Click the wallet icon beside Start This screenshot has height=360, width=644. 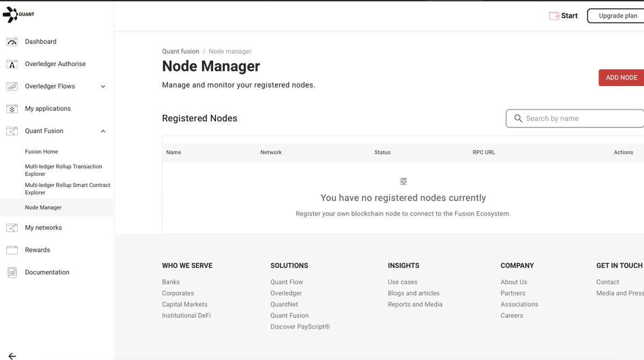pos(554,16)
